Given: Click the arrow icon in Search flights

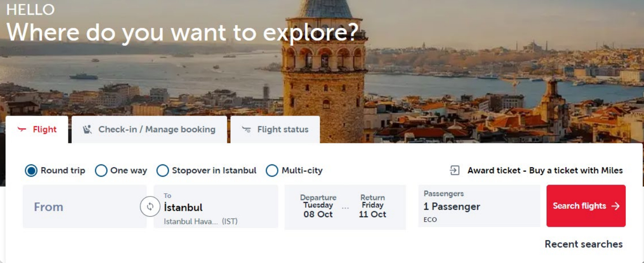Looking at the screenshot, I should tap(616, 206).
